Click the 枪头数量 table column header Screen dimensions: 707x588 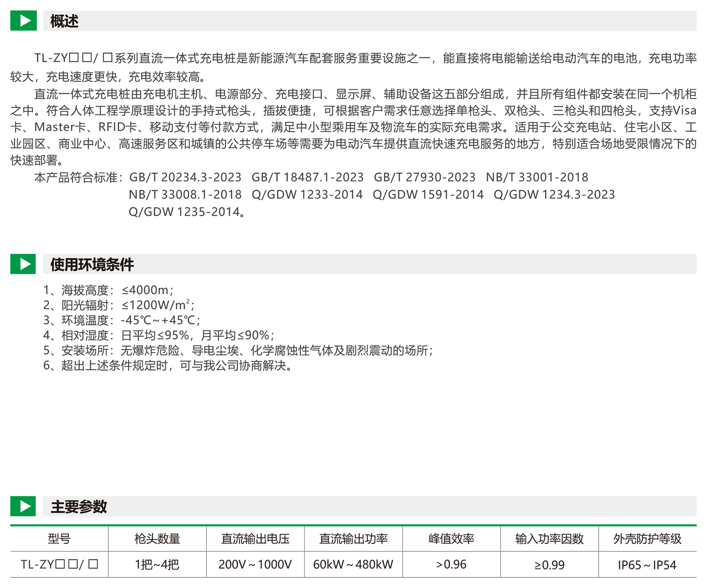click(157, 539)
